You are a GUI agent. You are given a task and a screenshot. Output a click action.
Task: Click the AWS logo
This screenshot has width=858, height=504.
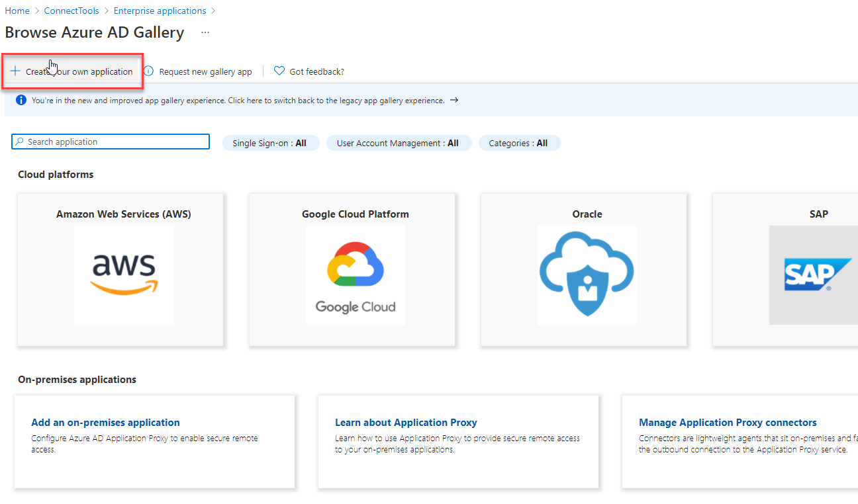(124, 274)
